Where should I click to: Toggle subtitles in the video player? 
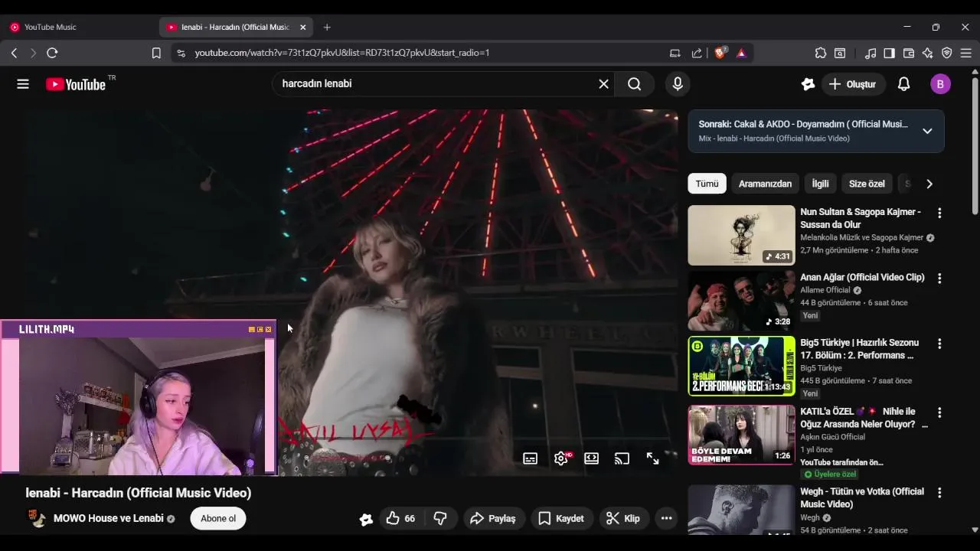pos(530,458)
